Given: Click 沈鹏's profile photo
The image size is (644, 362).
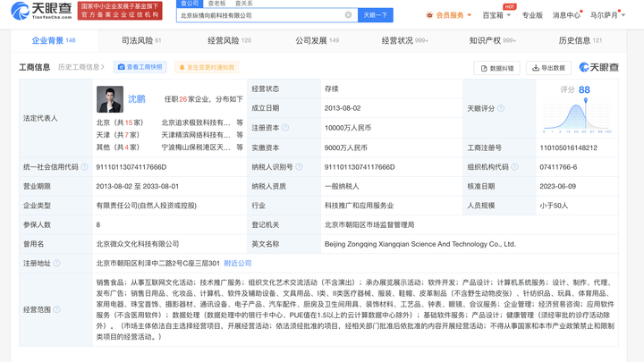Looking at the screenshot, I should click(x=110, y=99).
